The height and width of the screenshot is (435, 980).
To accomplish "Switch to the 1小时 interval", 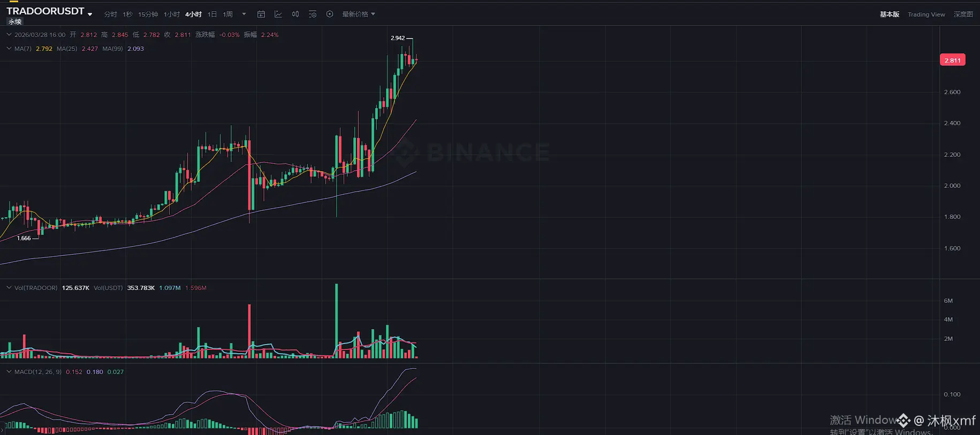I will coord(172,14).
